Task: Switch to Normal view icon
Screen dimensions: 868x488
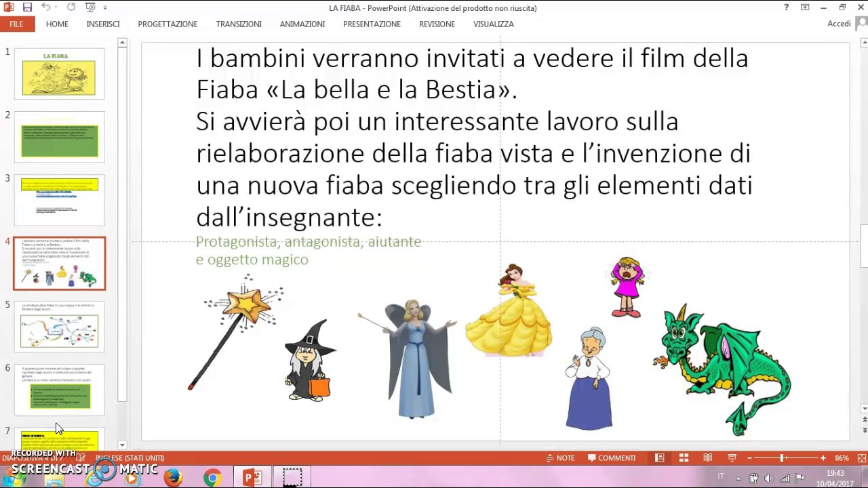Action: click(659, 458)
